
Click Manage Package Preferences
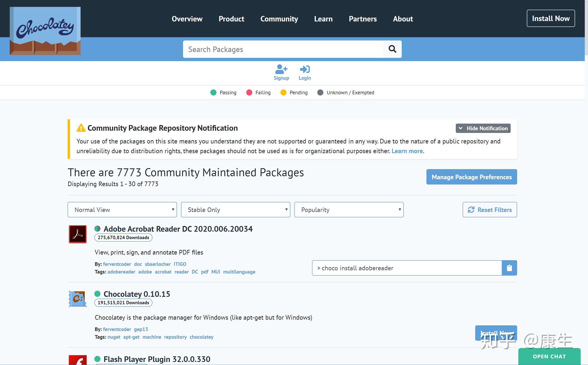[x=472, y=177]
